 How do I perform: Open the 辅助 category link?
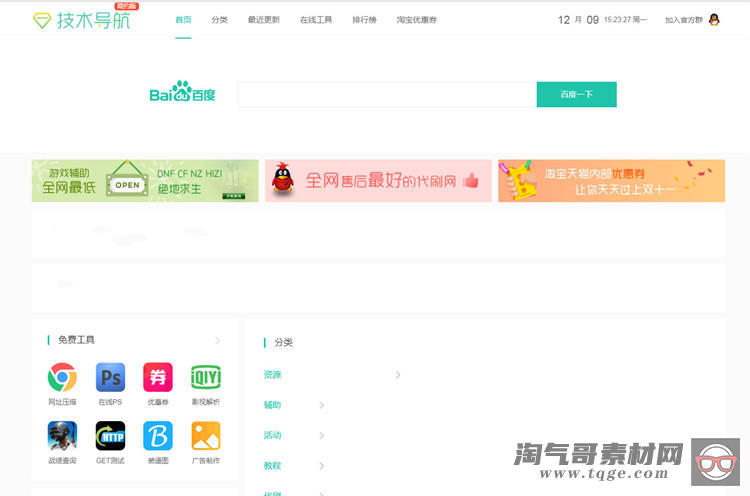point(272,405)
